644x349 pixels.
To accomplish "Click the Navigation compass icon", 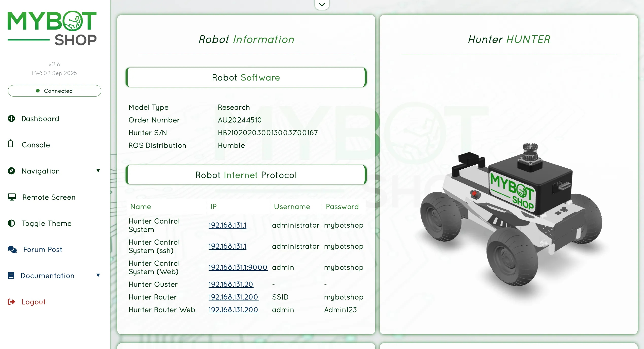I will click(11, 171).
